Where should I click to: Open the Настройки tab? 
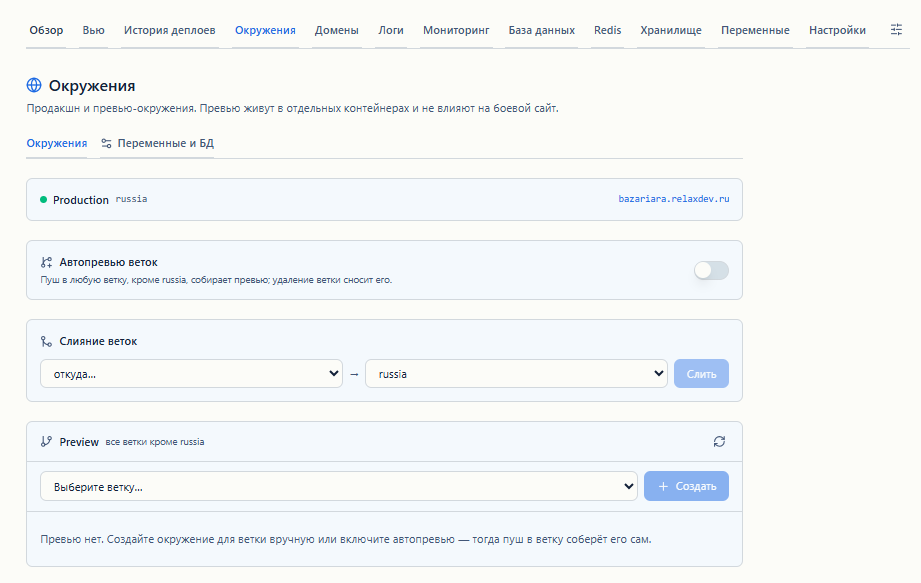coord(837,30)
